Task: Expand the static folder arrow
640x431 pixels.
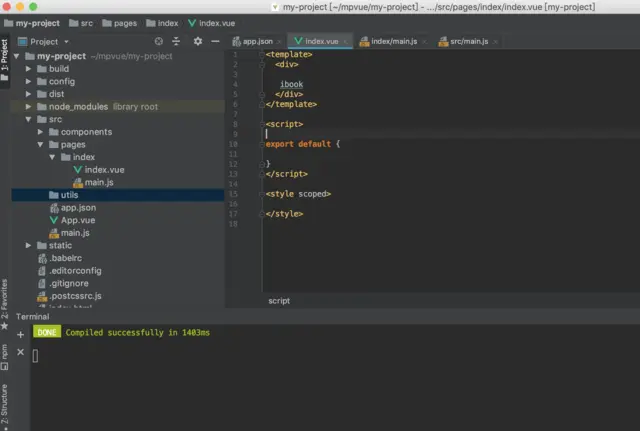Action: [29, 245]
